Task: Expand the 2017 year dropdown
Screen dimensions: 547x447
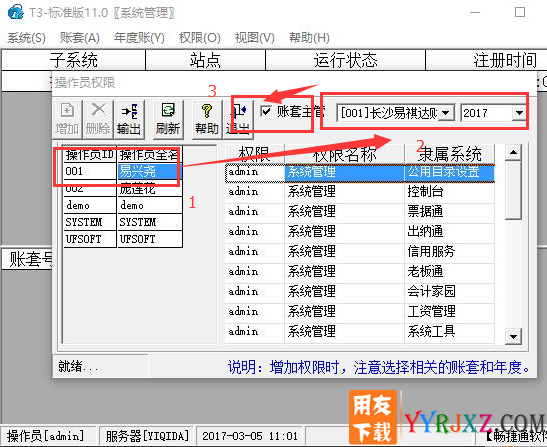Action: pyautogui.click(x=519, y=113)
